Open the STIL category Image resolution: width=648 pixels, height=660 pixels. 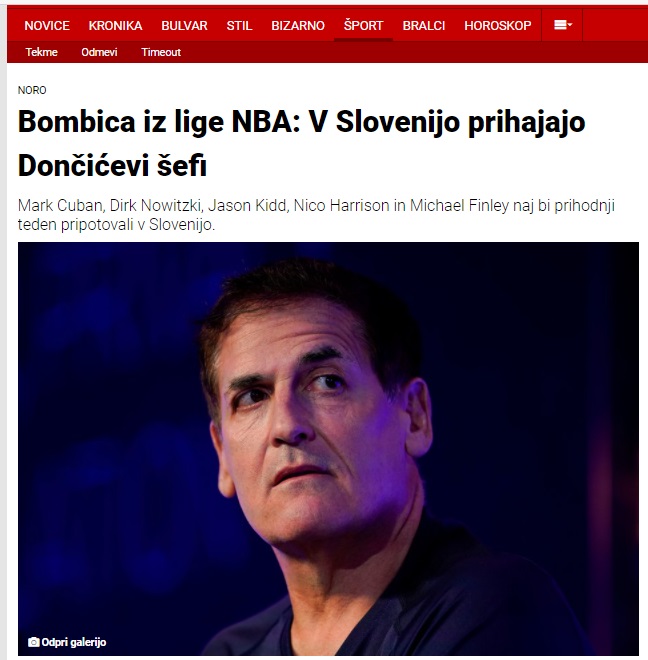point(239,26)
